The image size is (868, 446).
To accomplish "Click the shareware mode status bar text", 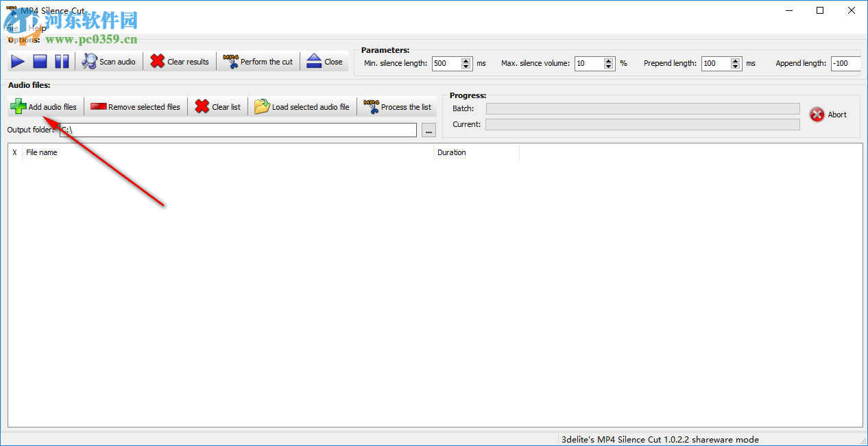I will click(x=660, y=440).
